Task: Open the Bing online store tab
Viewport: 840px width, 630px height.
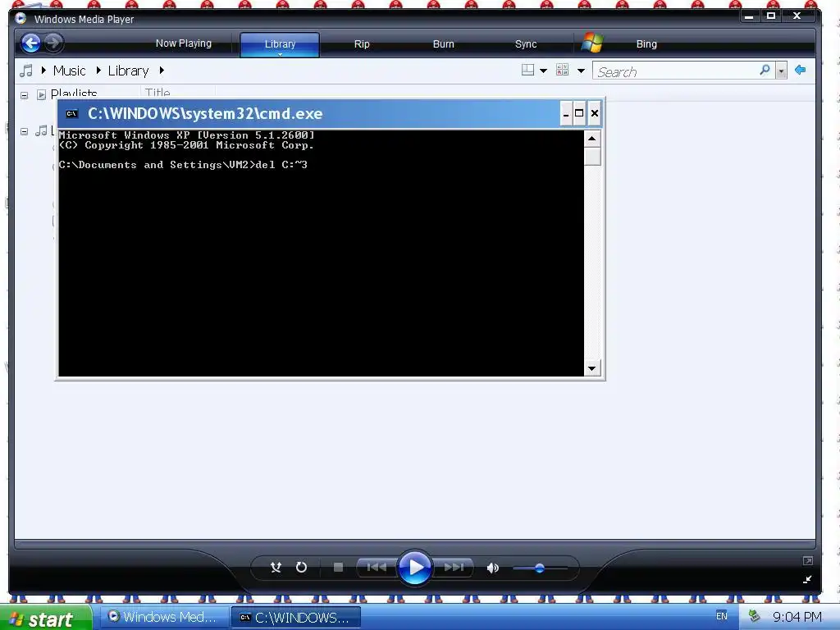Action: pos(646,44)
